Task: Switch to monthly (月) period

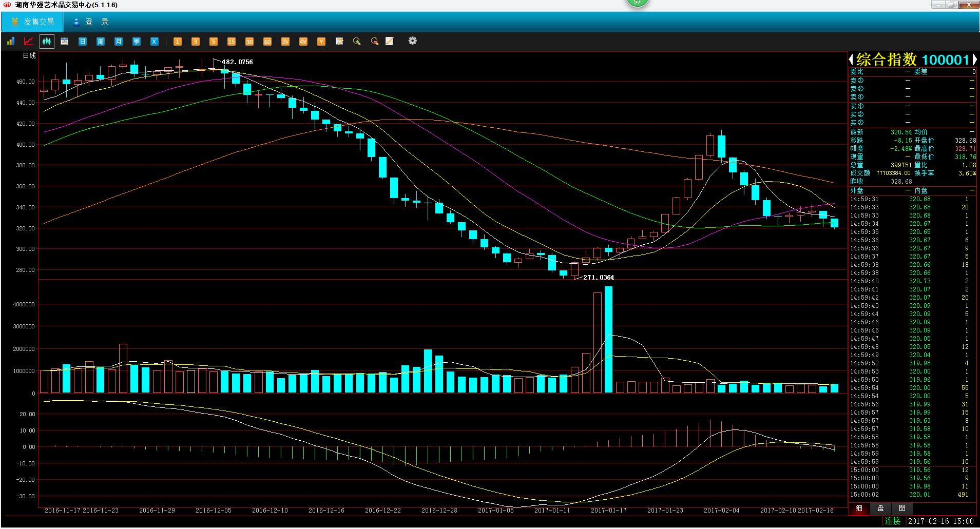Action: [119, 41]
